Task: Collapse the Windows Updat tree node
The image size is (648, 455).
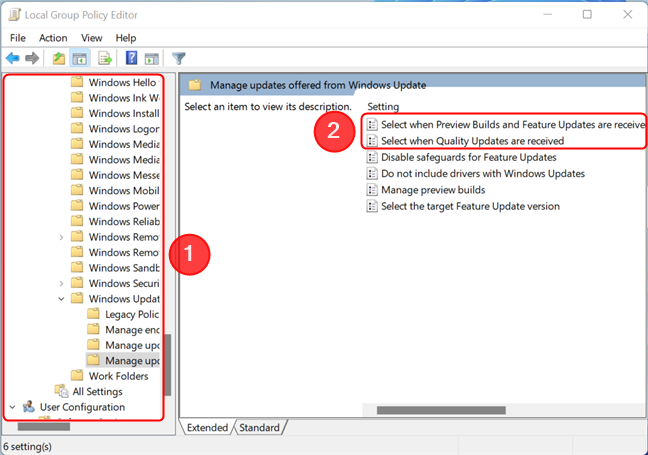Action: [x=61, y=299]
